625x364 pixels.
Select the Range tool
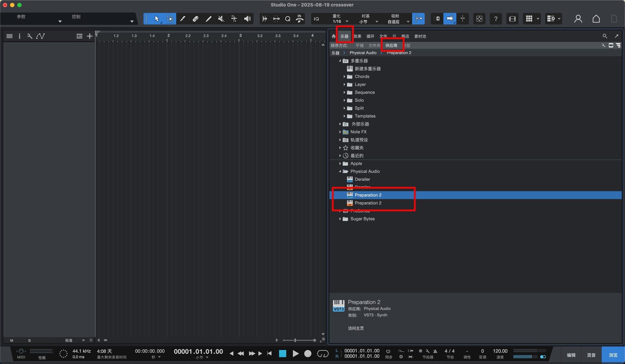(x=170, y=19)
